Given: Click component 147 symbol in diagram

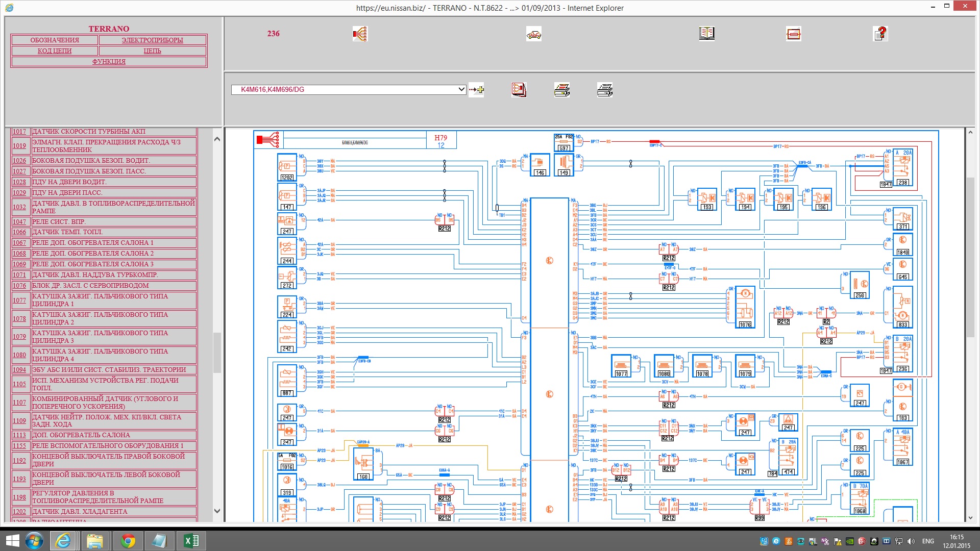Looking at the screenshot, I should [287, 197].
